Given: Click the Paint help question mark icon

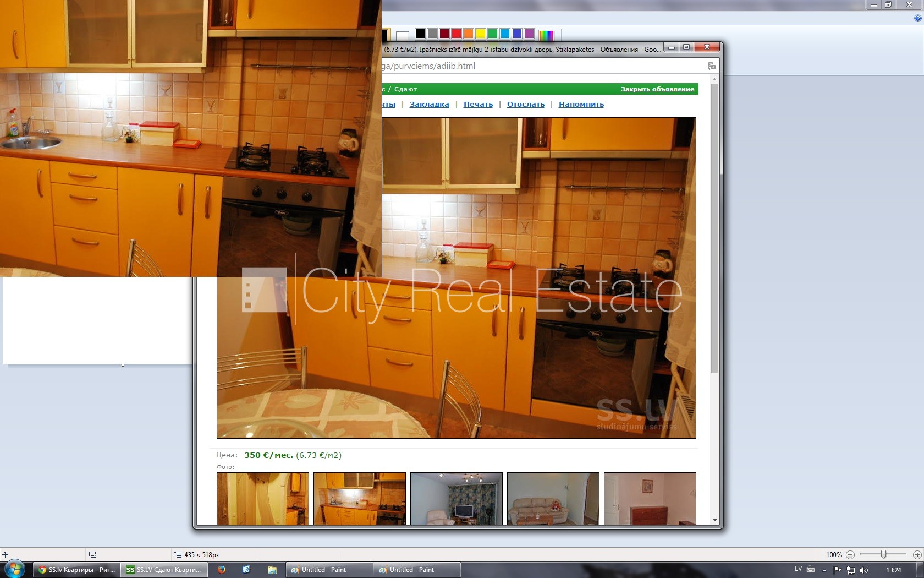Looking at the screenshot, I should click(x=917, y=18).
